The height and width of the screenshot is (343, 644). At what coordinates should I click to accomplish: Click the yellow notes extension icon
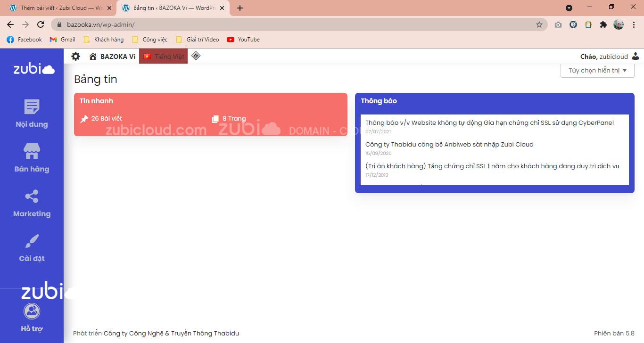(x=588, y=24)
